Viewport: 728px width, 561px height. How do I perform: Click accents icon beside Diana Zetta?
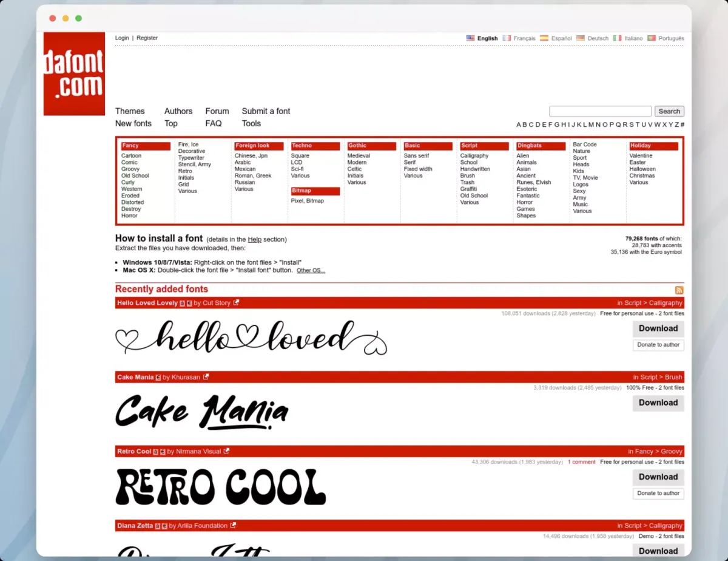coord(157,526)
